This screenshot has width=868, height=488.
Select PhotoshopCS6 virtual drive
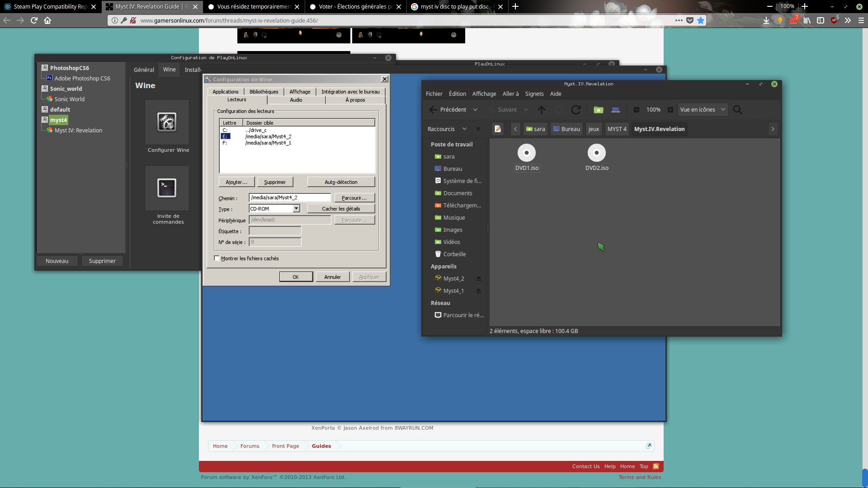(69, 68)
